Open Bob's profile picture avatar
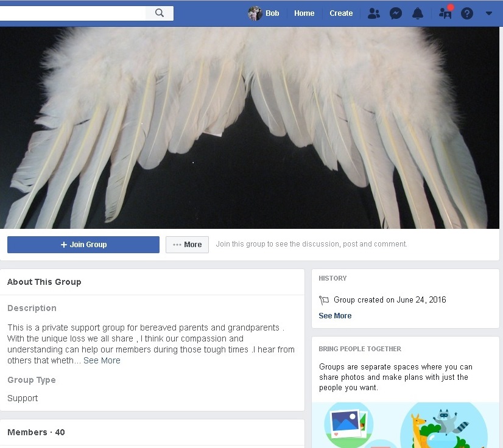The height and width of the screenshot is (448, 503). click(255, 13)
